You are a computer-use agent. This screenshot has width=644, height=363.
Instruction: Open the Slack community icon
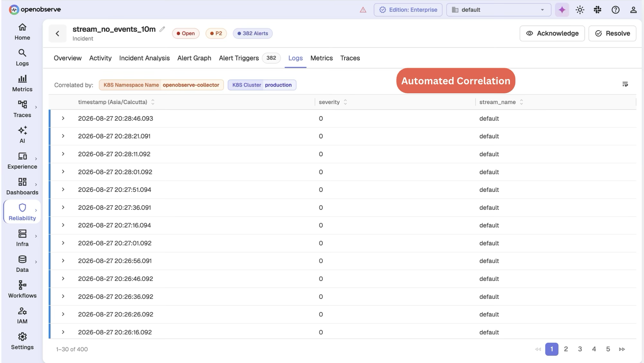(598, 10)
